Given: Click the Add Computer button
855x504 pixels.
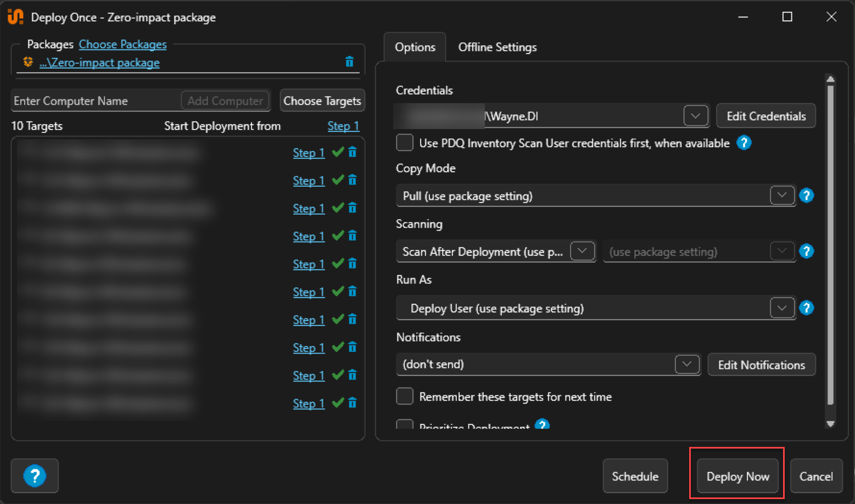Looking at the screenshot, I should pyautogui.click(x=225, y=100).
